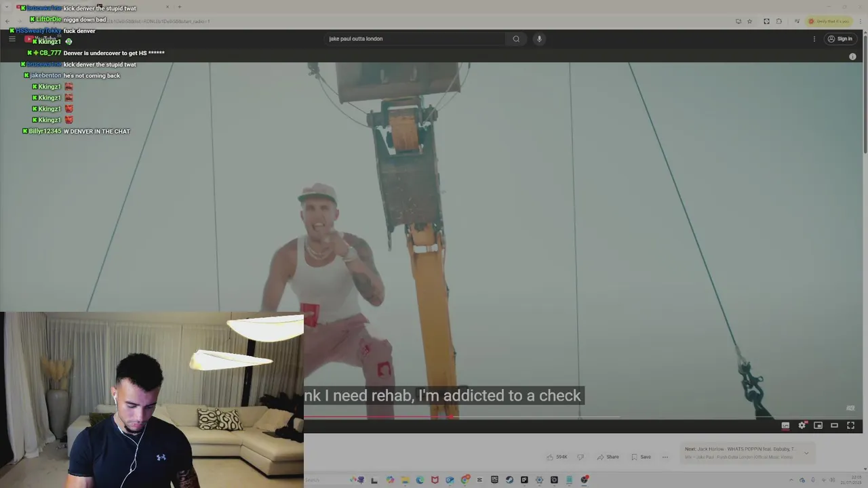Dislike the video with thumbs-down icon
868x488 pixels.
pos(580,457)
